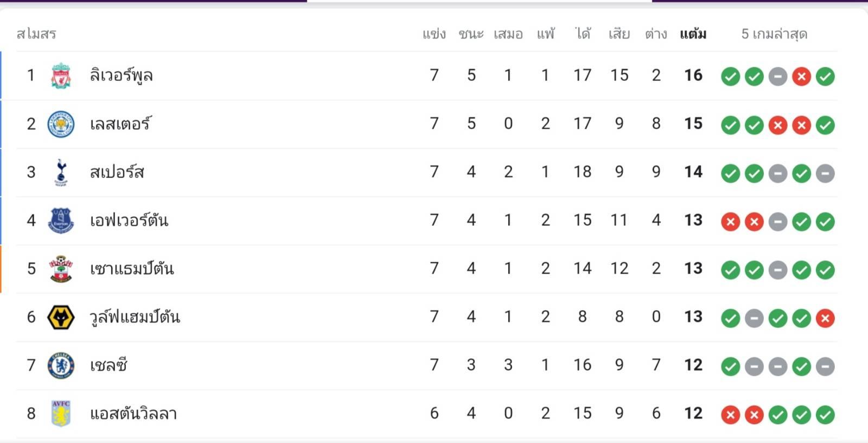Click Southampton's grey draw form icon
The width and height of the screenshot is (868, 443).
[777, 270]
